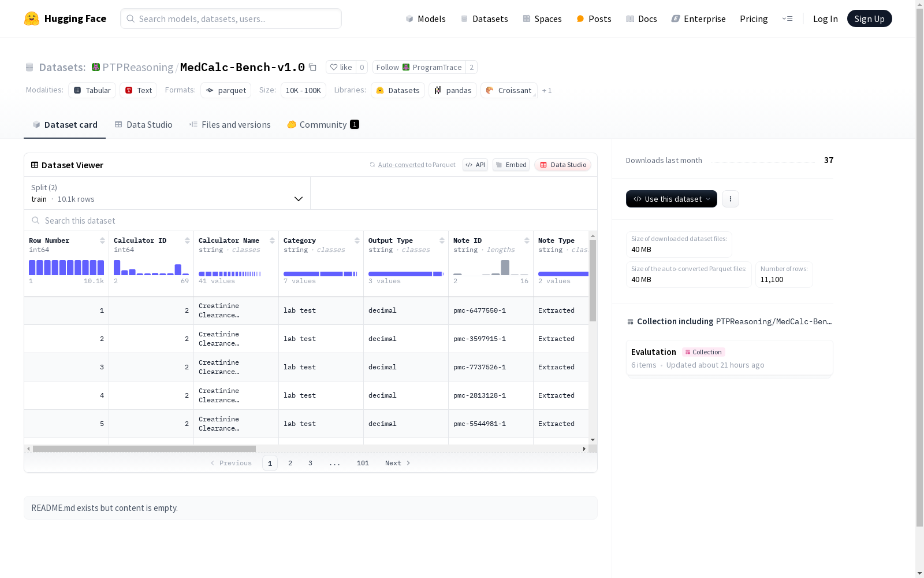The height and width of the screenshot is (578, 924).
Task: Open Docs in the navbar
Action: coord(642,18)
